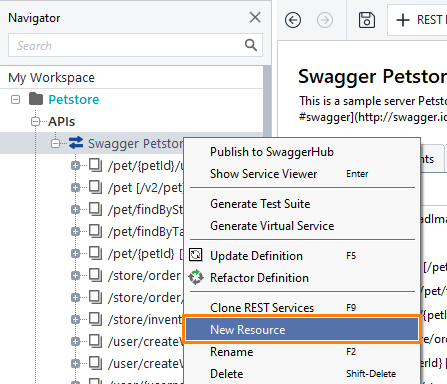Close the Navigator panel
Image resolution: width=447 pixels, height=384 pixels.
(x=255, y=17)
